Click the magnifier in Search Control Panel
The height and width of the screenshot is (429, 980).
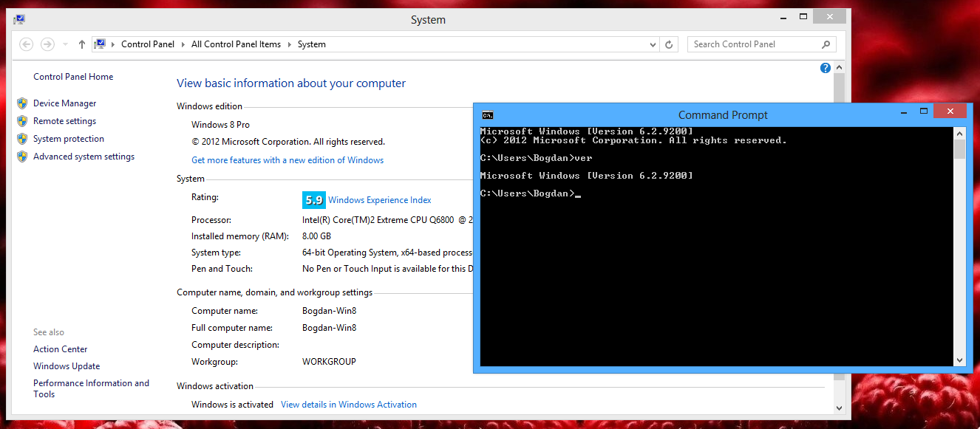coord(826,44)
